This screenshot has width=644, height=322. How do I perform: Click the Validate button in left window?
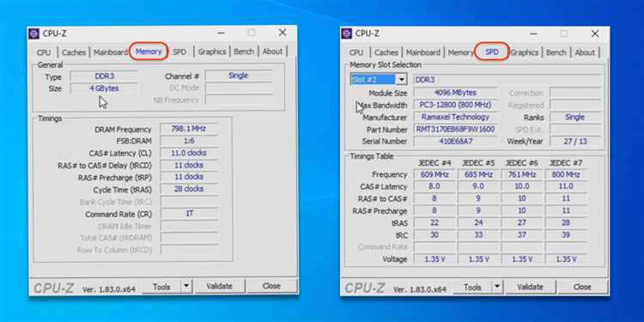click(x=219, y=287)
